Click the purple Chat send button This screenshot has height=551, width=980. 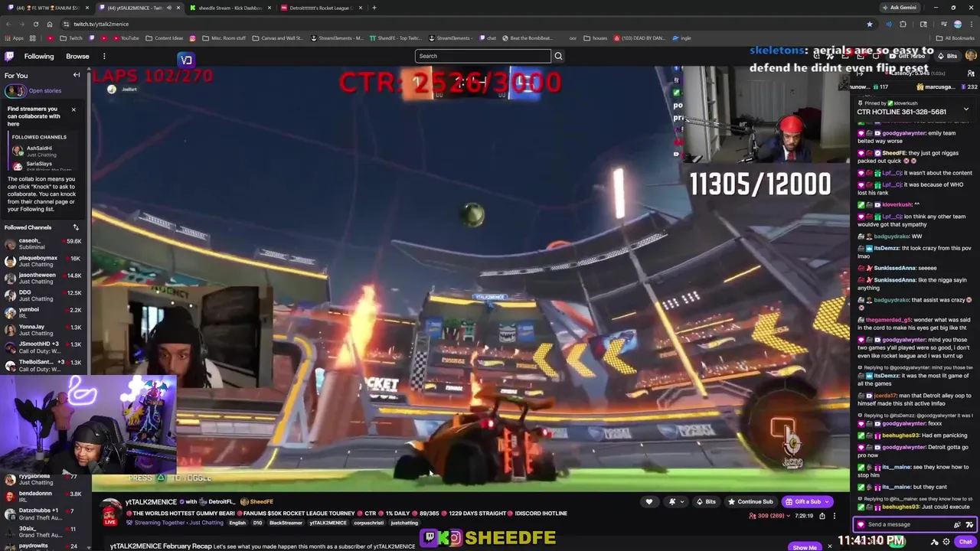pyautogui.click(x=965, y=542)
